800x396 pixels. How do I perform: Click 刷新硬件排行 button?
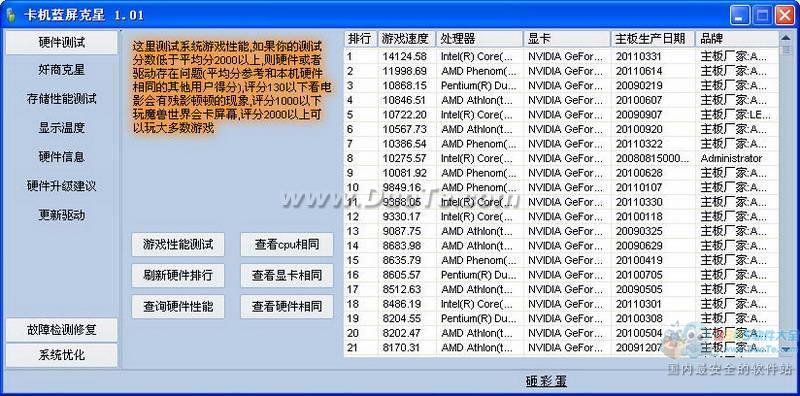[178, 276]
